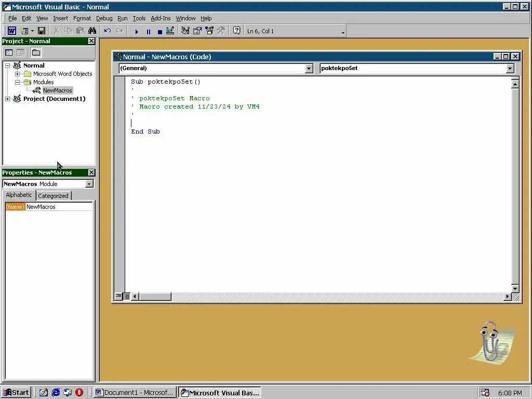Close the Project - Normal panel
Screen dimensions: 532x399
(x=91, y=41)
